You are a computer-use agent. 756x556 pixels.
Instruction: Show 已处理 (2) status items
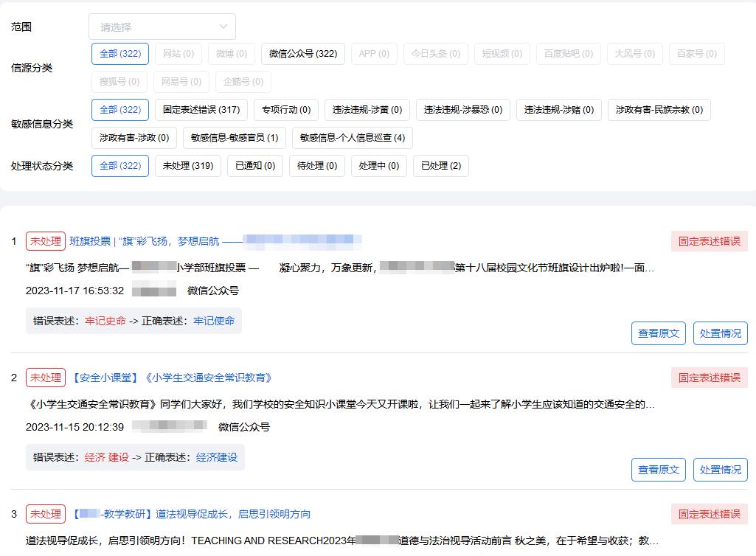click(440, 166)
